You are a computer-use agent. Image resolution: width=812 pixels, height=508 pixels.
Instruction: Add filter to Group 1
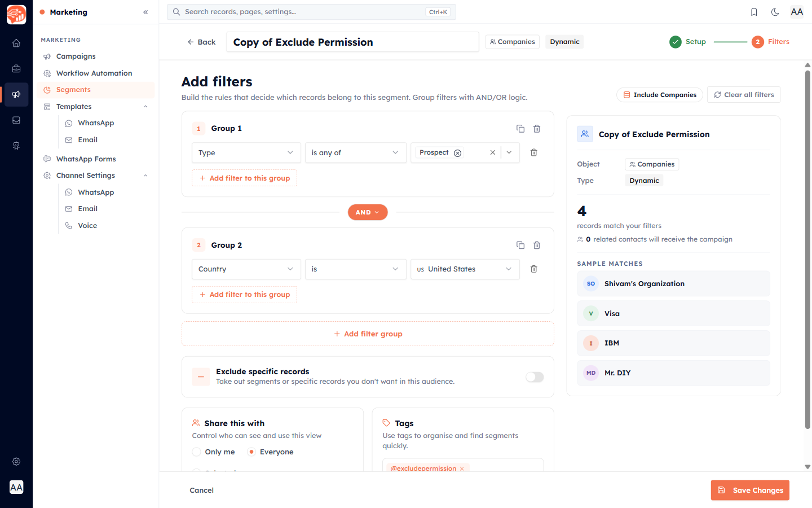244,178
